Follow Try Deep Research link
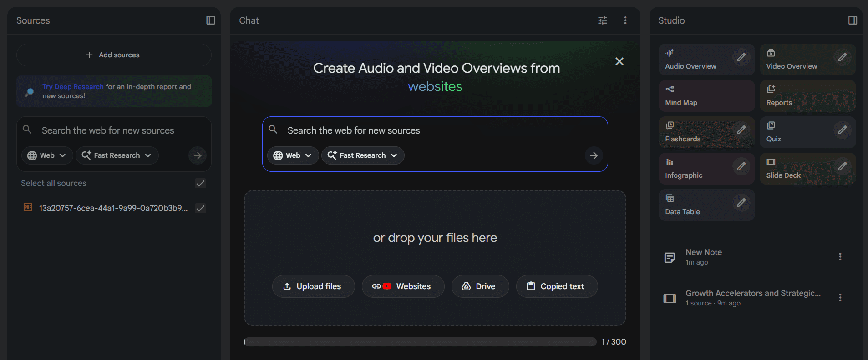Image resolution: width=868 pixels, height=360 pixels. click(x=73, y=87)
